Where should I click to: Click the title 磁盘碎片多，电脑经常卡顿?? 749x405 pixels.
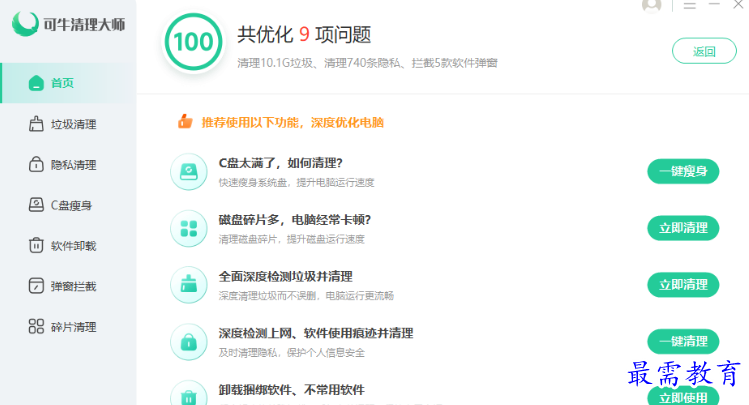[x=295, y=220]
